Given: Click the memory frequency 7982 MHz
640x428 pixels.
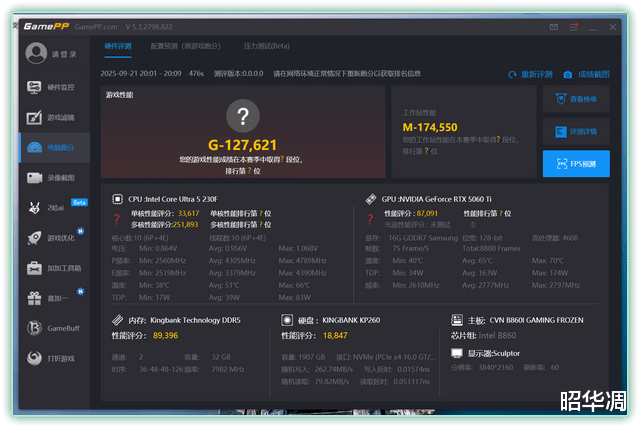Looking at the screenshot, I should (x=228, y=369).
